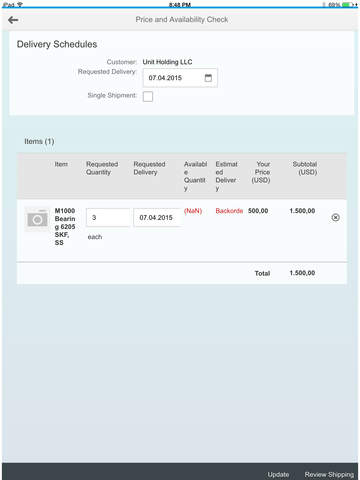Edit the requested quantity field showing 3

(x=108, y=218)
